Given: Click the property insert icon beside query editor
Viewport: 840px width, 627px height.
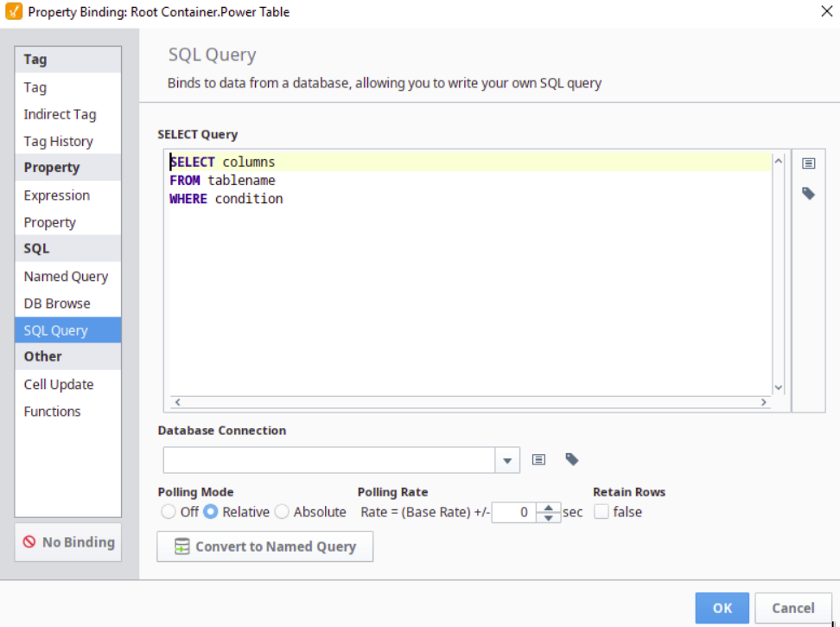Looking at the screenshot, I should tap(808, 163).
